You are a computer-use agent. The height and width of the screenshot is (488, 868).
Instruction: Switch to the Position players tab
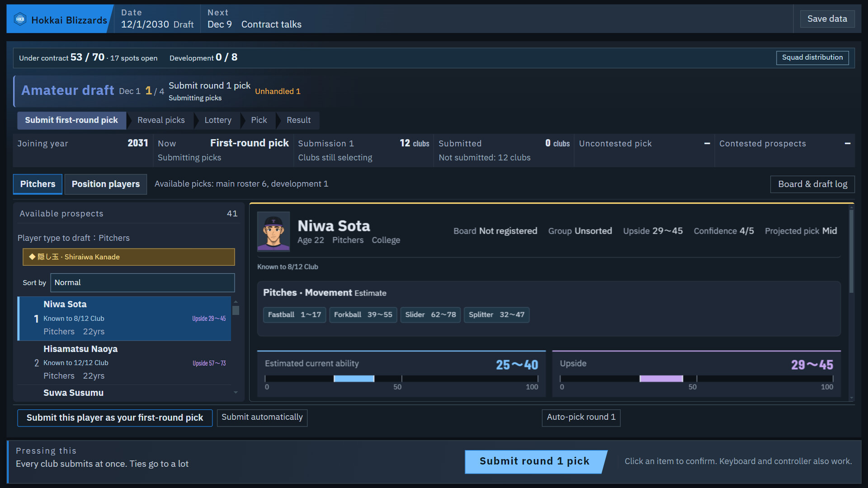(x=105, y=184)
